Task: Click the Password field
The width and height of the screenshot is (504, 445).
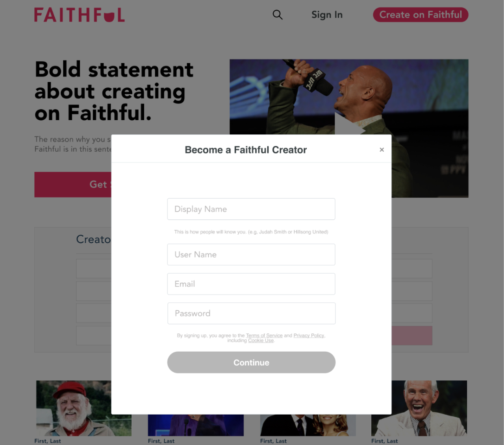Action: coord(251,313)
